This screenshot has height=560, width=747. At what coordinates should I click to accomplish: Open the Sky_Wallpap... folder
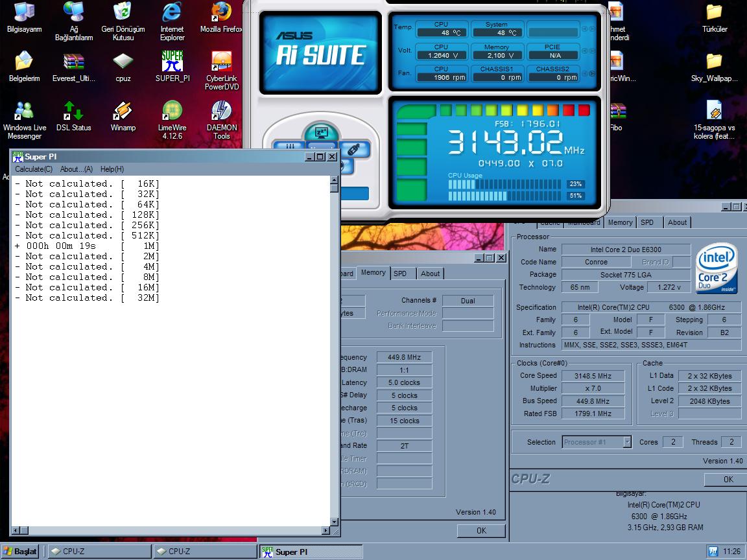pyautogui.click(x=714, y=67)
